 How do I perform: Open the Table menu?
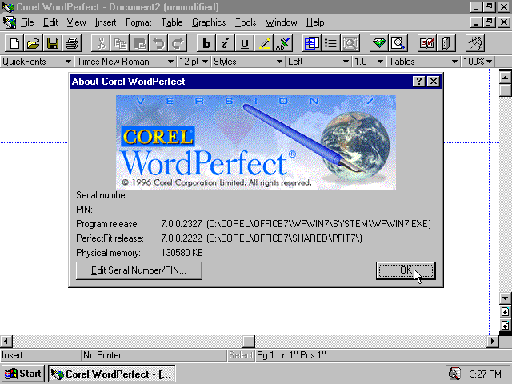tap(172, 23)
